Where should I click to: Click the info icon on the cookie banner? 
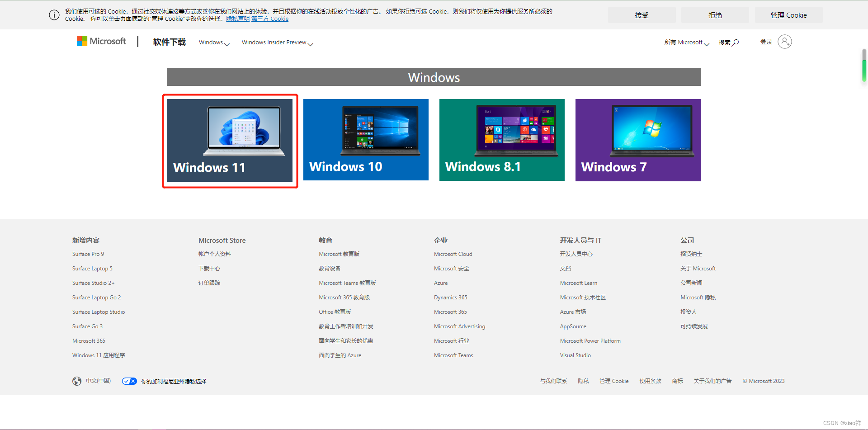[54, 15]
